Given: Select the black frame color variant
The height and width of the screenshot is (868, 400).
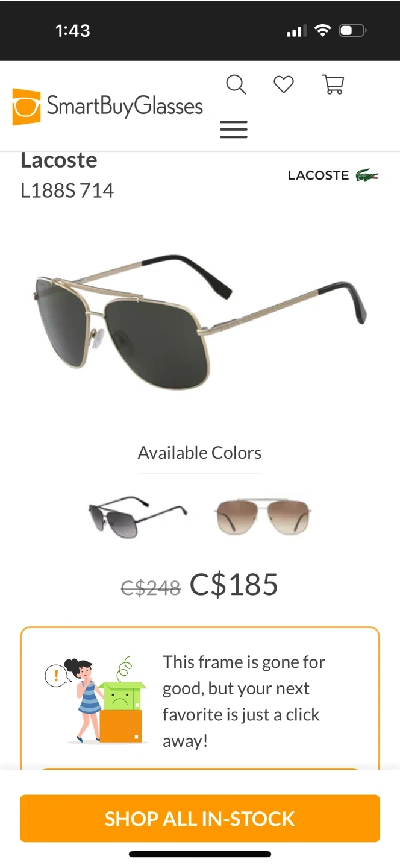Looking at the screenshot, I should (x=138, y=517).
